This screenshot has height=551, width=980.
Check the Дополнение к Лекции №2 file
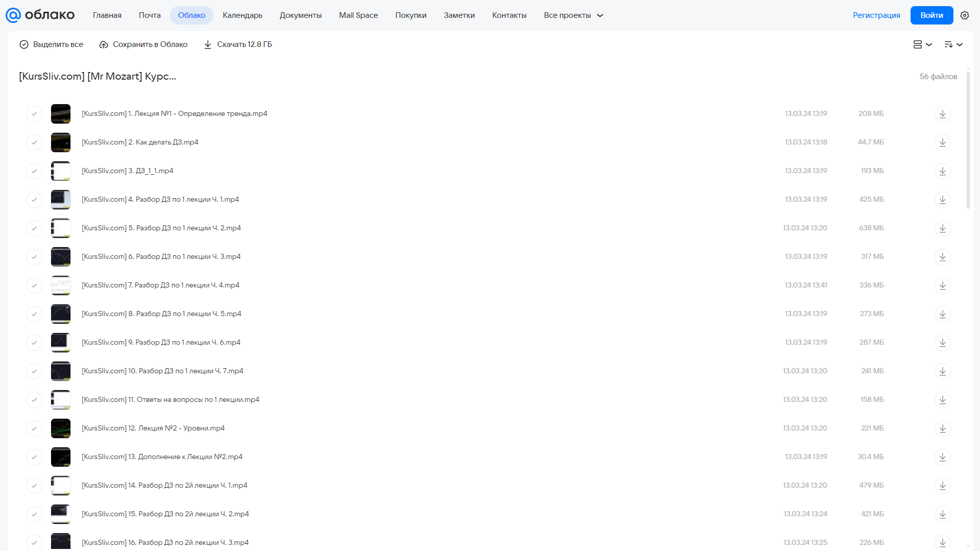click(x=34, y=457)
